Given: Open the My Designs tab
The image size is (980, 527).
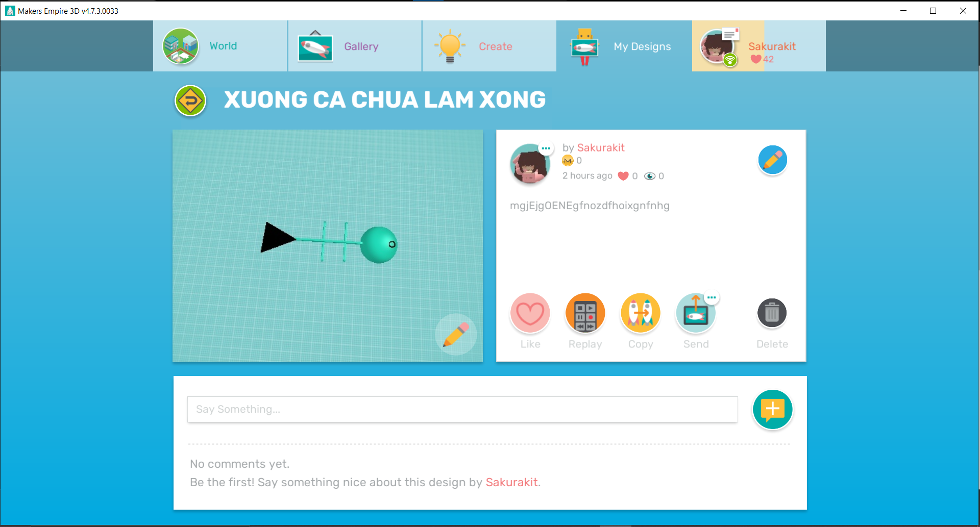Looking at the screenshot, I should point(624,46).
